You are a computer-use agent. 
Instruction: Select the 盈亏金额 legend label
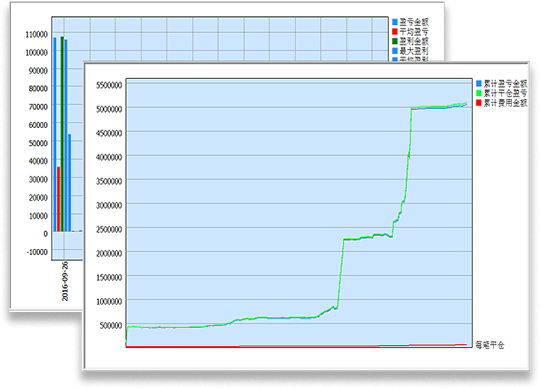coord(414,22)
